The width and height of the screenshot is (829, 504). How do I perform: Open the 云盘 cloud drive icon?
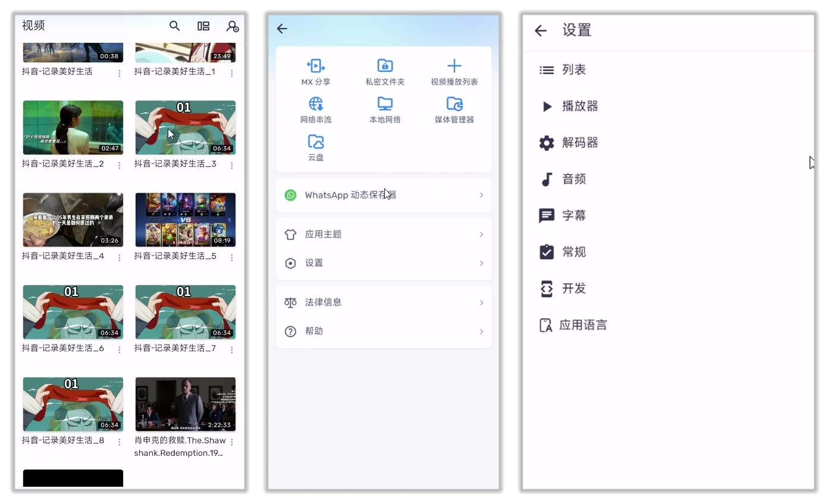tap(315, 142)
